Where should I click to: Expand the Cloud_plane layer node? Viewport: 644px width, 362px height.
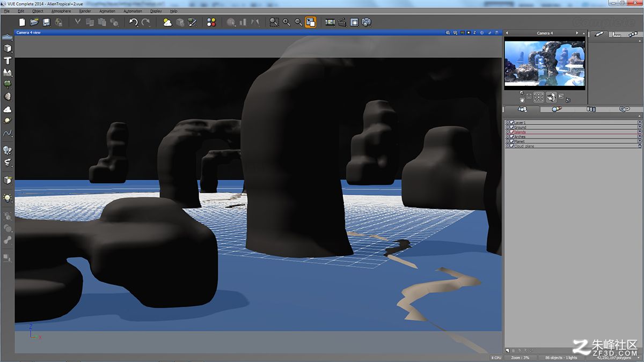pos(507,146)
